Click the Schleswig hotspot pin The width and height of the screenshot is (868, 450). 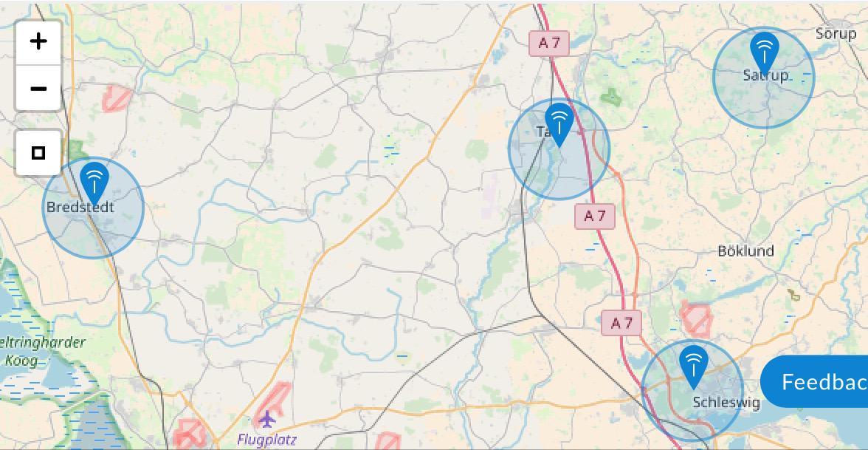[x=693, y=367]
